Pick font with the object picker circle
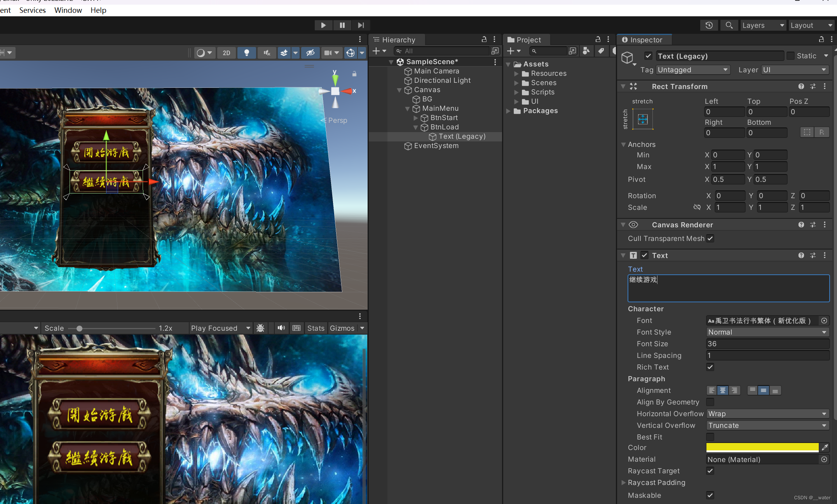 [x=824, y=321]
